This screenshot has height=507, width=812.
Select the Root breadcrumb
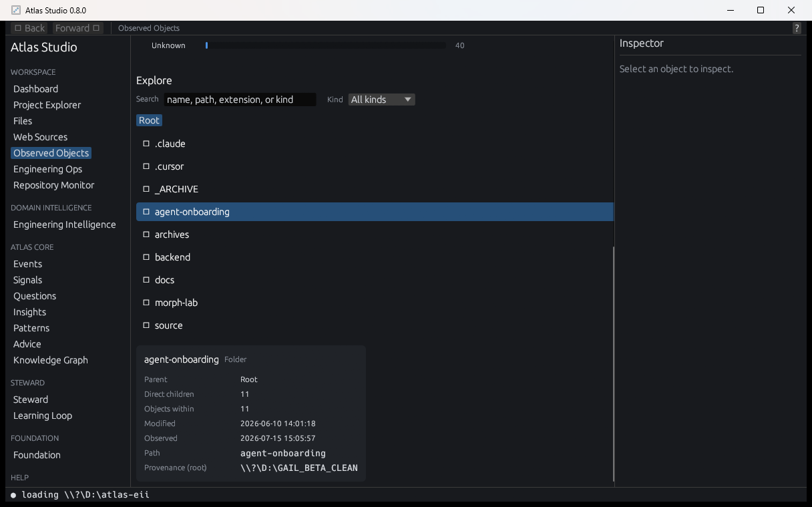(x=149, y=120)
